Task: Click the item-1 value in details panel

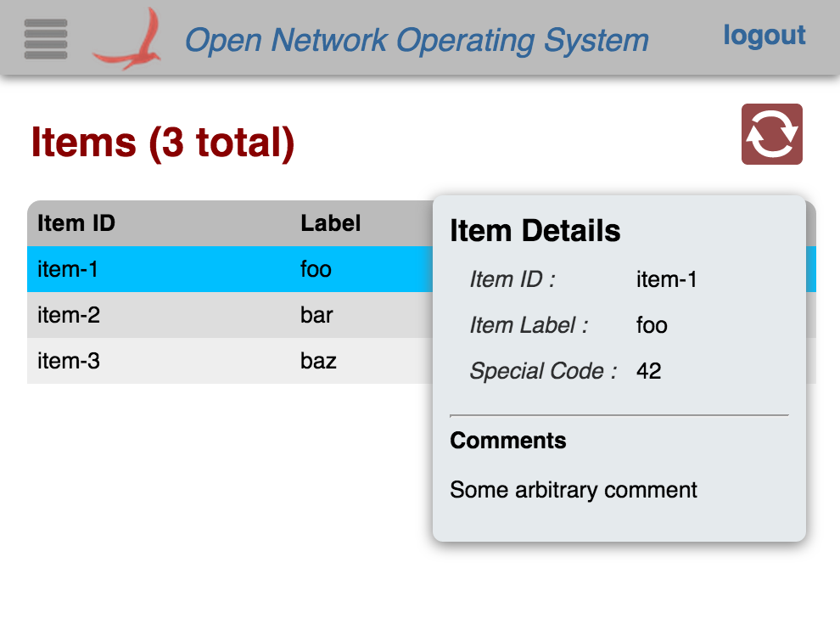Action: pyautogui.click(x=666, y=279)
